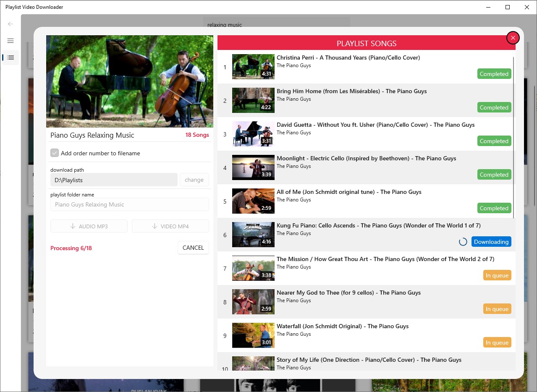
Task: Click the playlist folder name field
Action: tap(130, 204)
